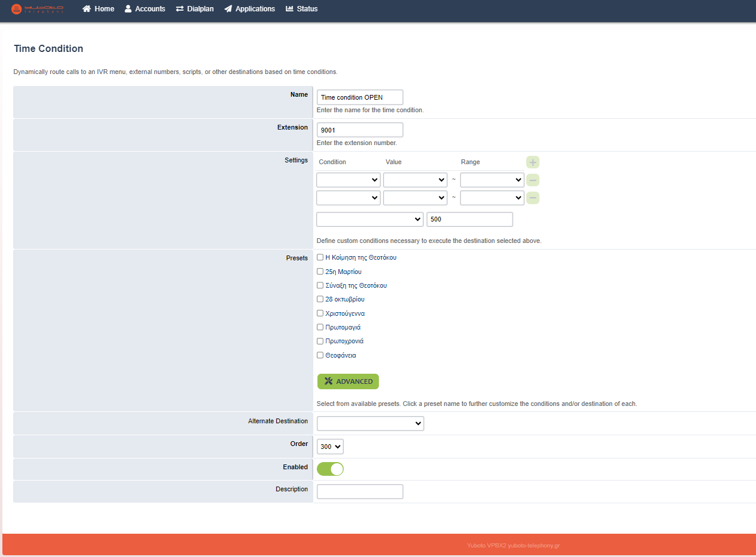This screenshot has width=756, height=557.
Task: Add a condition row with plus icon
Action: (x=533, y=162)
